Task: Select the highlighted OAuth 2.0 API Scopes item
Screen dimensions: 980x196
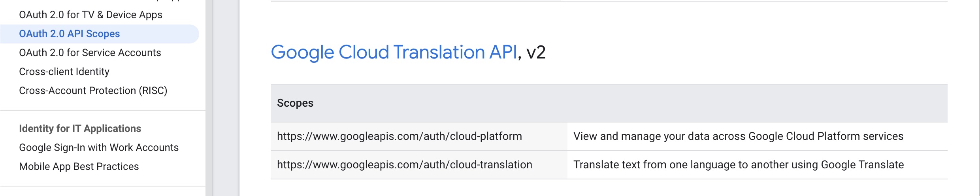Action: [x=70, y=34]
